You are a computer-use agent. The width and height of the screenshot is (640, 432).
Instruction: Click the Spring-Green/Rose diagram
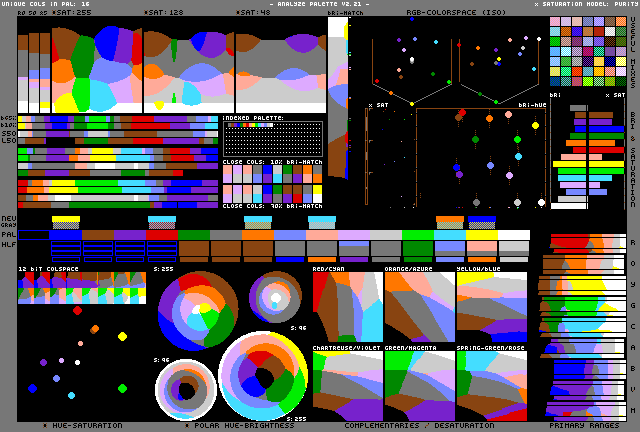click(491, 382)
